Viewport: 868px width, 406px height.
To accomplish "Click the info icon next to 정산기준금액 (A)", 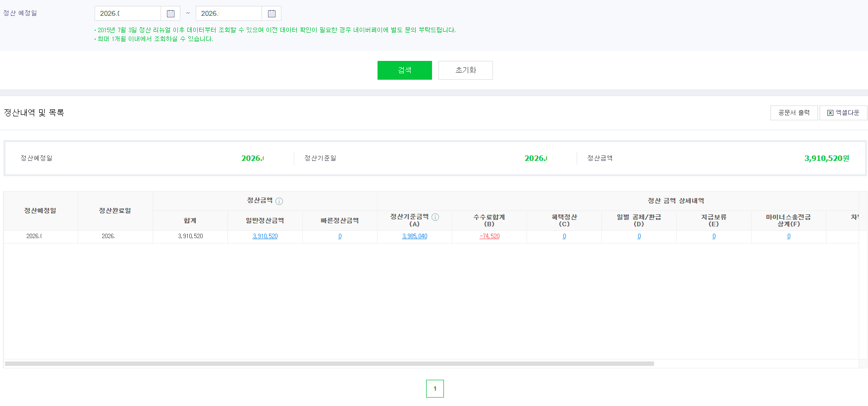I will tap(435, 217).
